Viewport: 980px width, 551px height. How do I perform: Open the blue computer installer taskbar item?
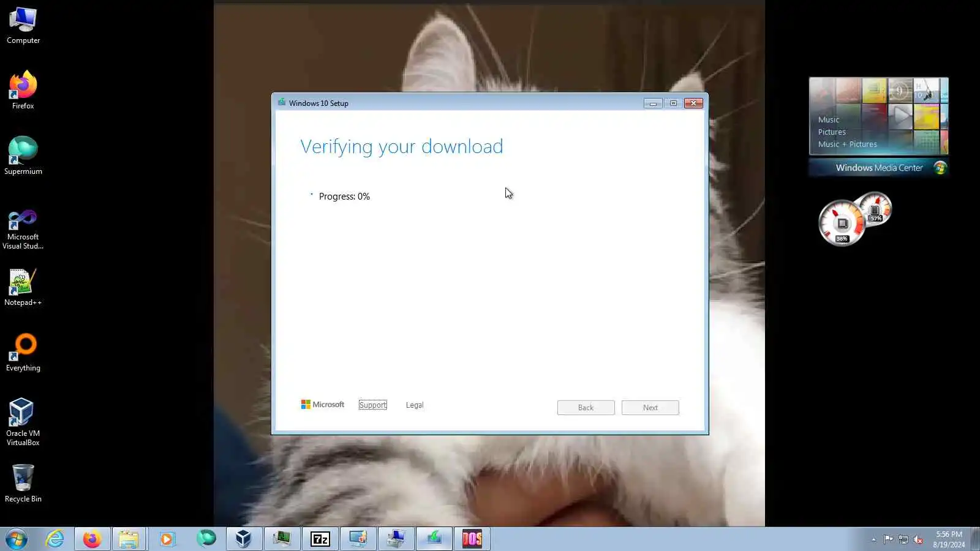[396, 539]
